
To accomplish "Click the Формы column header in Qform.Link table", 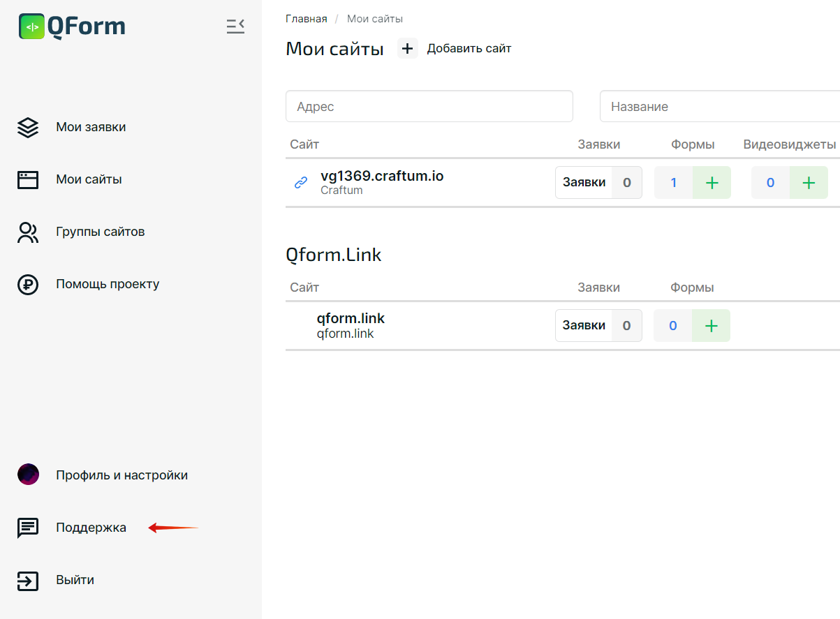I will point(692,288).
